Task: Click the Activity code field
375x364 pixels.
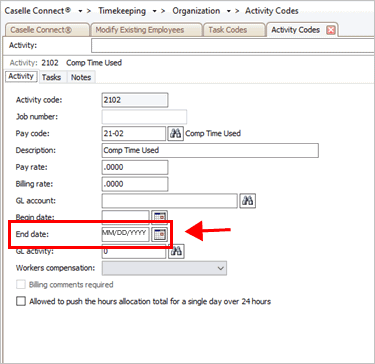Action: 135,100
